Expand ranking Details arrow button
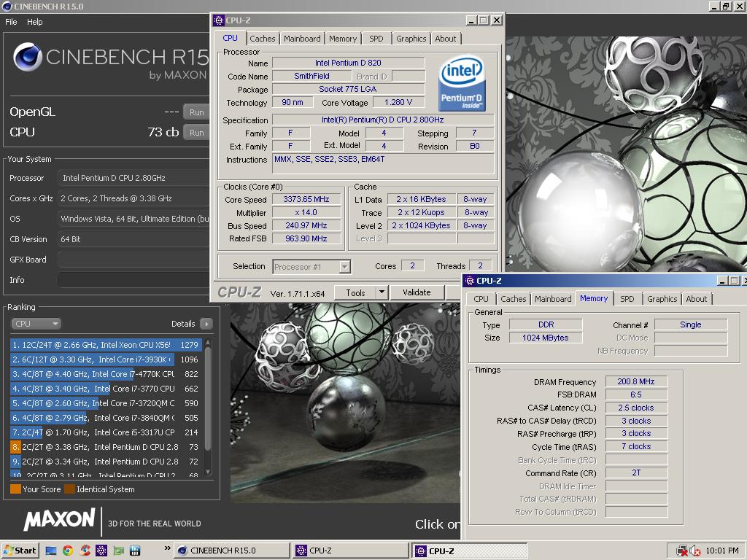 [x=206, y=324]
